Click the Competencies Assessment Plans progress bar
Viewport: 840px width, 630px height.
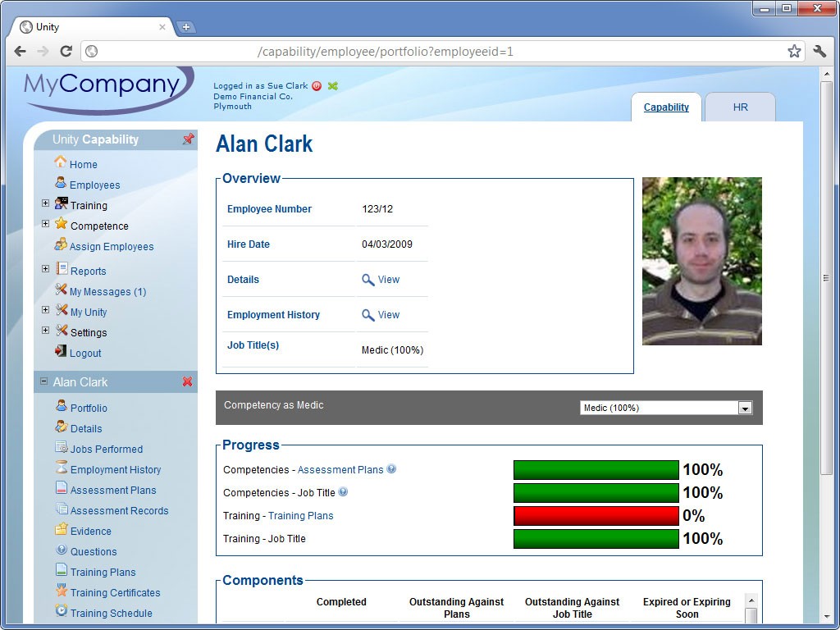point(596,470)
